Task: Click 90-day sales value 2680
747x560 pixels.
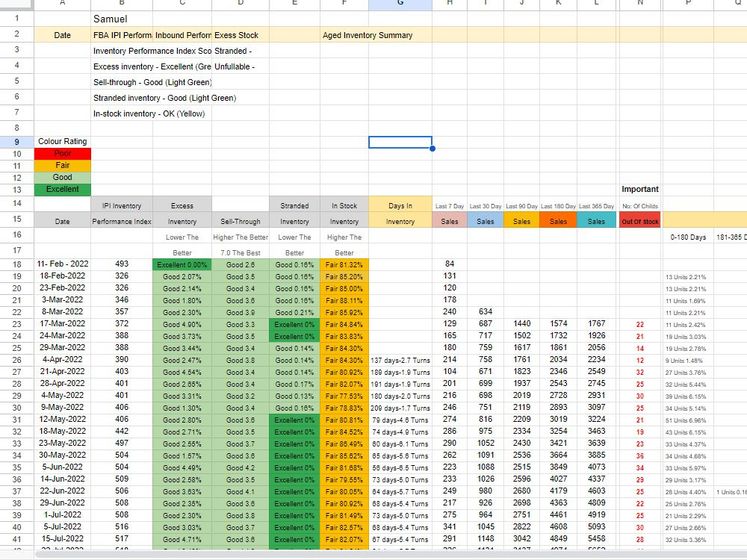Action: (x=521, y=491)
